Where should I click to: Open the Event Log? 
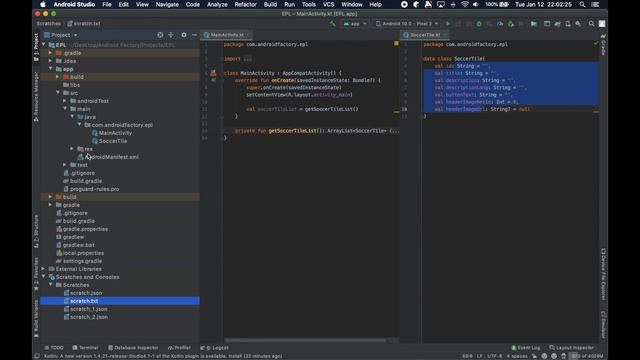click(526, 348)
